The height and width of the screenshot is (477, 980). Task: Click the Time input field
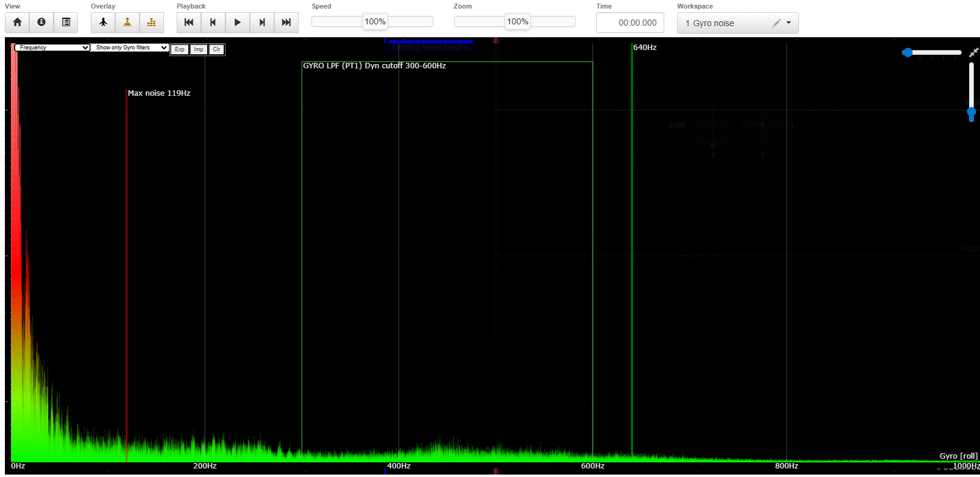tap(630, 23)
